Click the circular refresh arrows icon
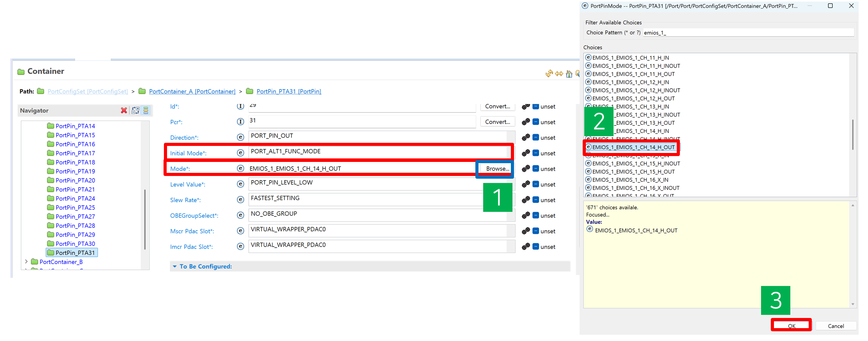Image resolution: width=868 pixels, height=341 pixels. tap(549, 73)
